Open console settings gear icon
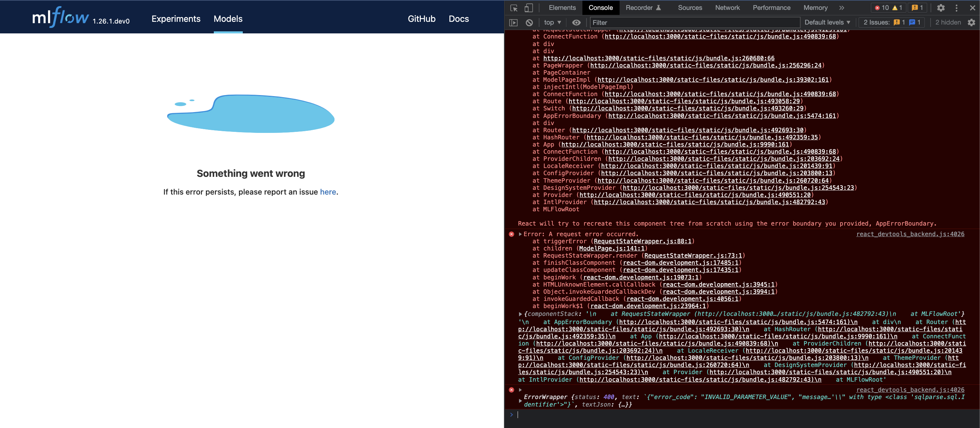Screen dimensions: 980x428 [x=971, y=22]
